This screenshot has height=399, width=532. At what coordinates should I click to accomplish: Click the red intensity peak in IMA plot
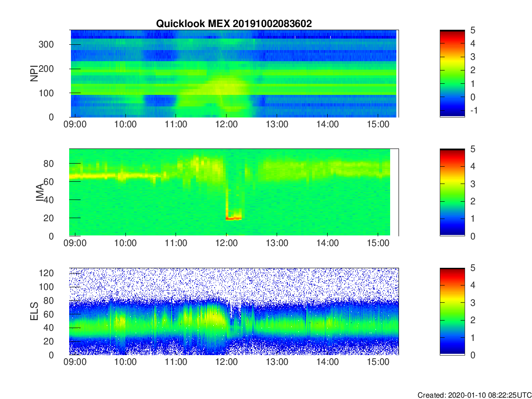234,218
